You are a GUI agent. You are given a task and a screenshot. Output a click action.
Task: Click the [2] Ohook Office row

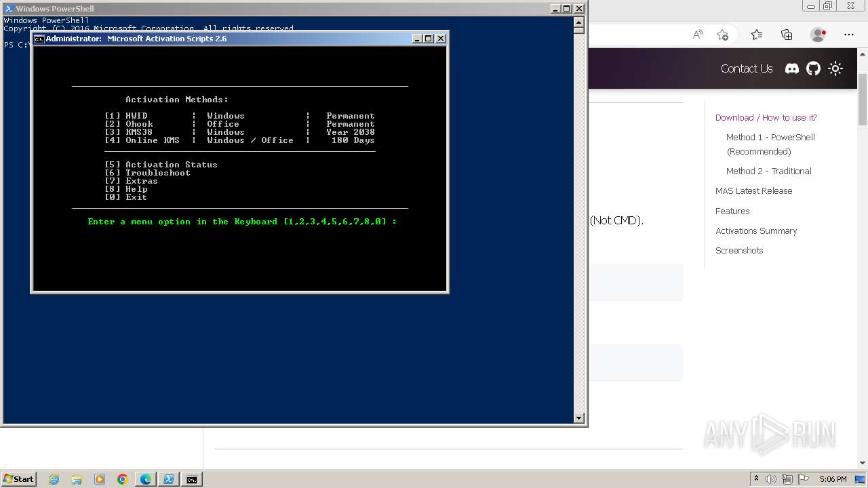click(x=239, y=124)
